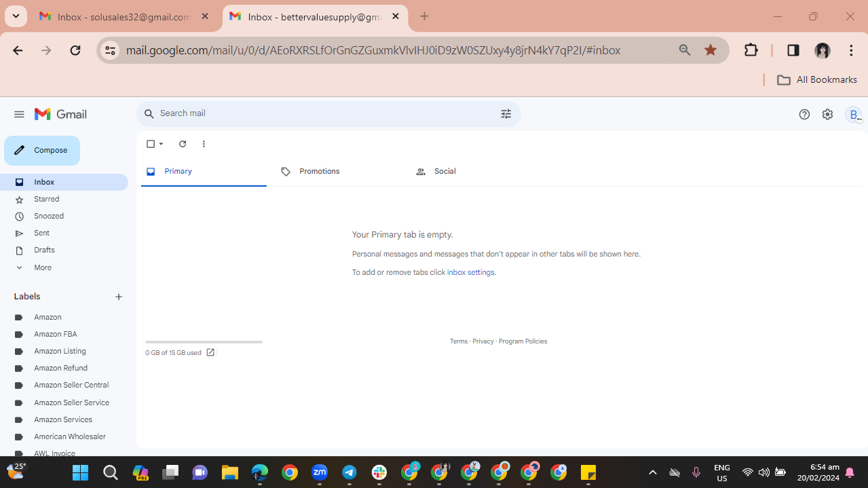Open File Explorer from the taskbar
868x488 pixels.
coord(230,472)
